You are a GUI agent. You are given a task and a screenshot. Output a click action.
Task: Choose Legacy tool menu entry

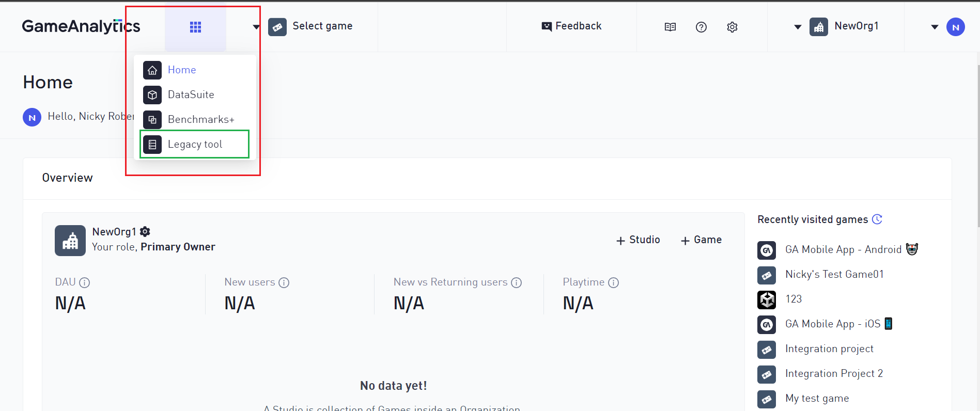195,144
